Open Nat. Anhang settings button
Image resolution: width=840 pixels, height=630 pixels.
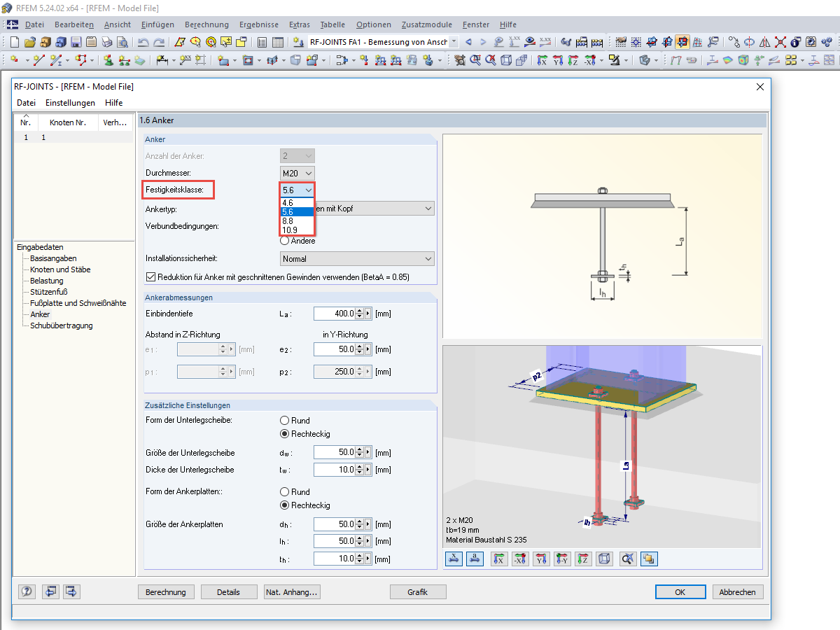click(291, 592)
